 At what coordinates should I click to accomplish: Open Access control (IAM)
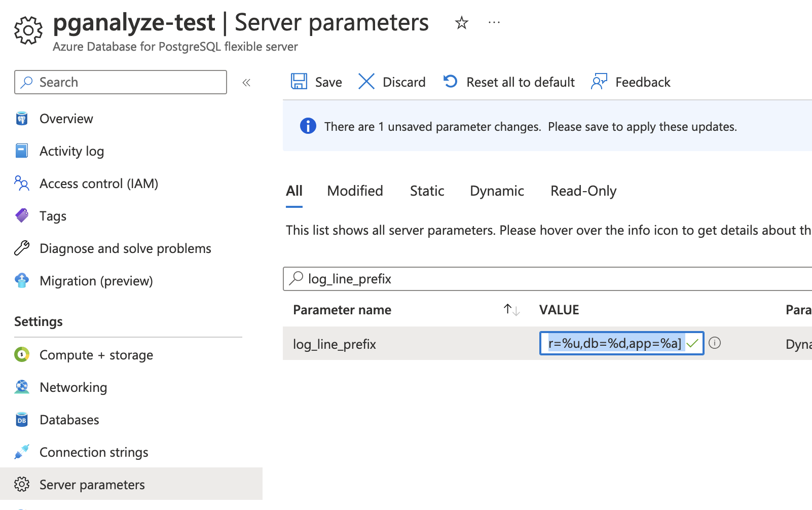[x=99, y=184]
